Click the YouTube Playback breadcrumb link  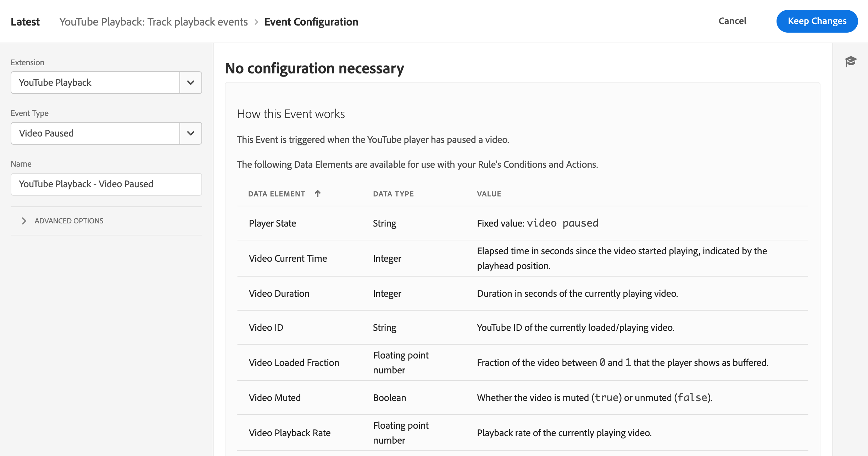pyautogui.click(x=155, y=21)
